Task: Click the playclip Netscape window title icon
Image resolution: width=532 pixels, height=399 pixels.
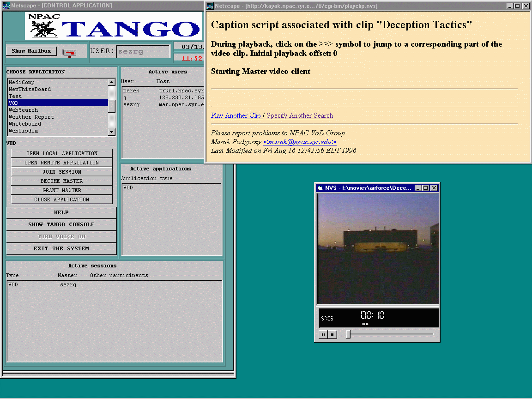Action: click(x=210, y=6)
